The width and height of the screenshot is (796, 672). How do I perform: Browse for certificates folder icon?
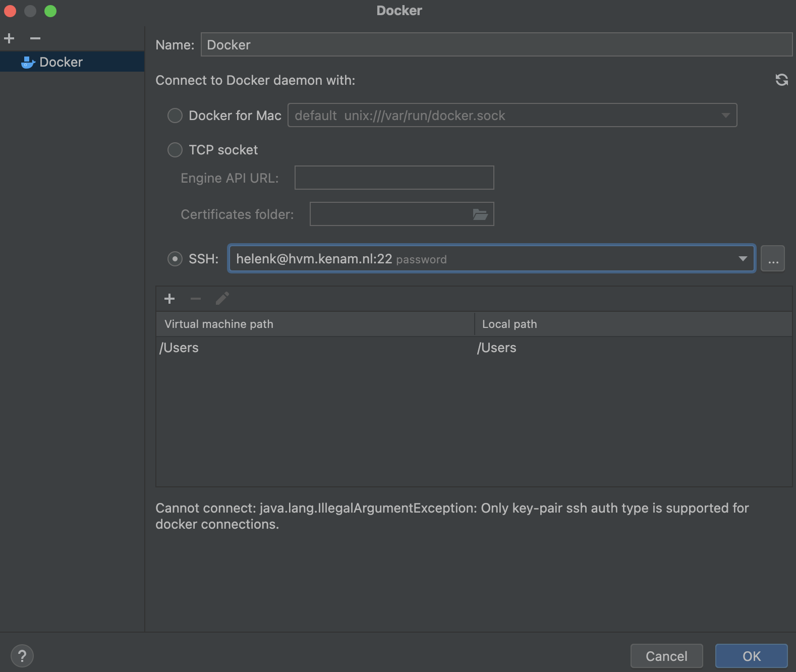[480, 214]
